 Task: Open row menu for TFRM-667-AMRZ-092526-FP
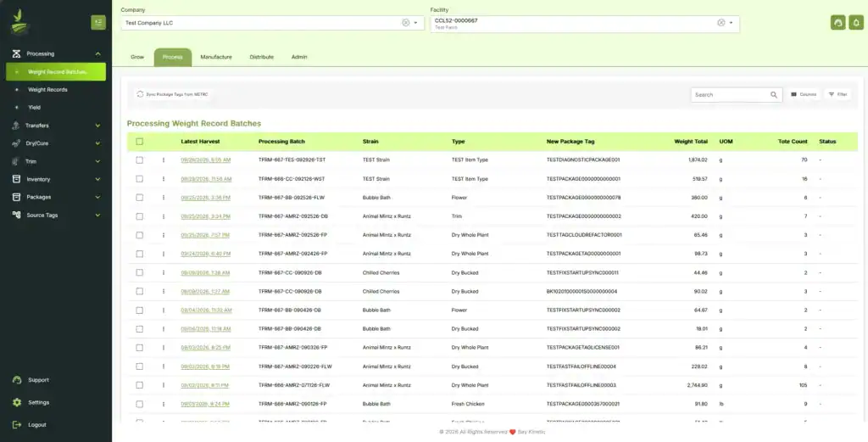(164, 235)
